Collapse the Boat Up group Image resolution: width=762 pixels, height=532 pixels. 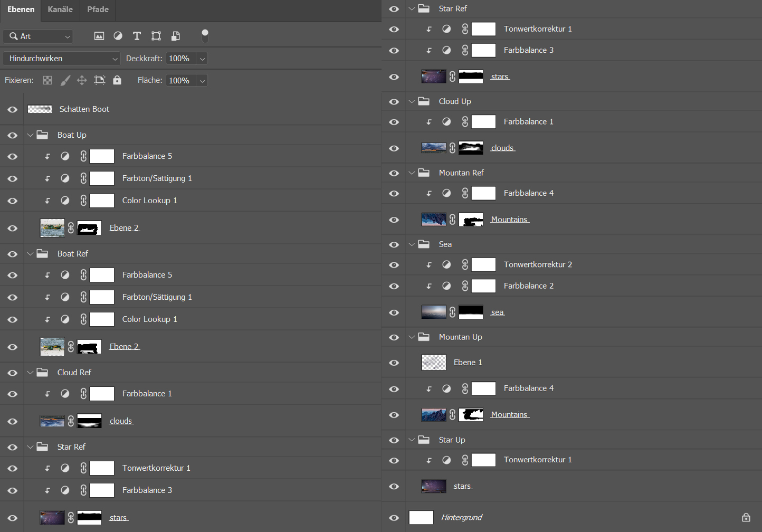[31, 135]
